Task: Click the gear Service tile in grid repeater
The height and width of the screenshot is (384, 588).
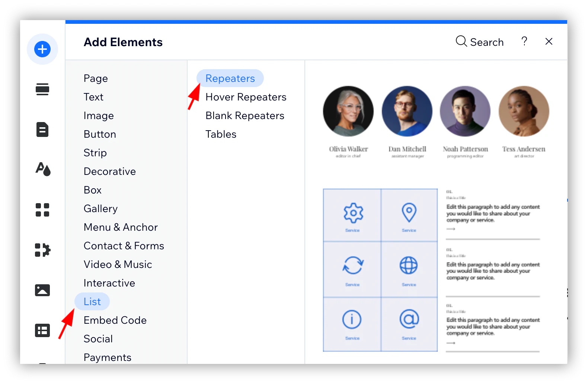Action: coord(352,215)
